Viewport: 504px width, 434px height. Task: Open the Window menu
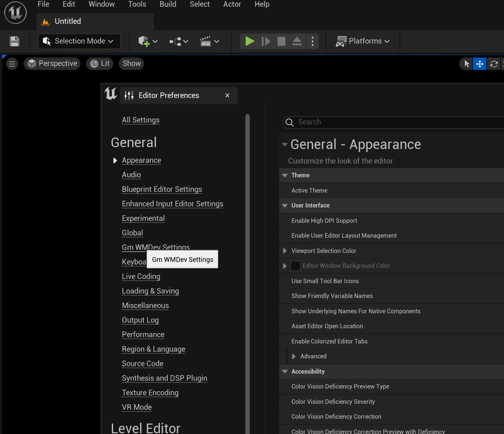point(102,4)
